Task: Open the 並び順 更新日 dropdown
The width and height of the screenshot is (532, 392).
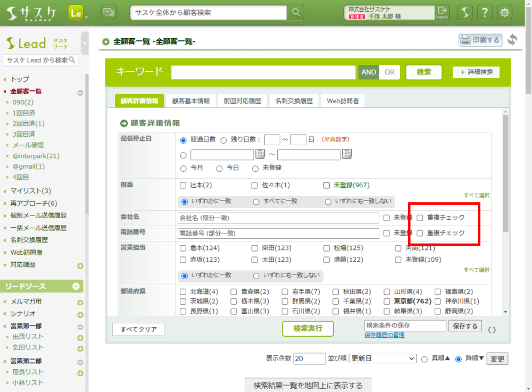Action: point(383,359)
